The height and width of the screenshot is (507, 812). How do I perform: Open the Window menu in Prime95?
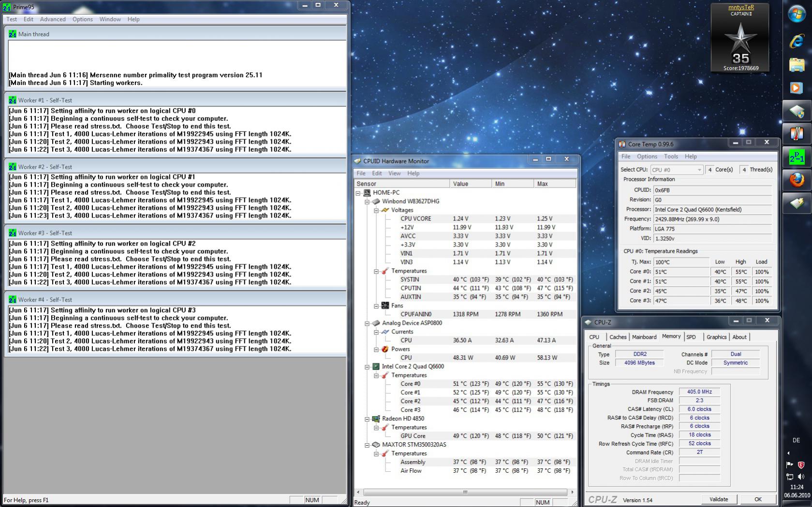(110, 19)
